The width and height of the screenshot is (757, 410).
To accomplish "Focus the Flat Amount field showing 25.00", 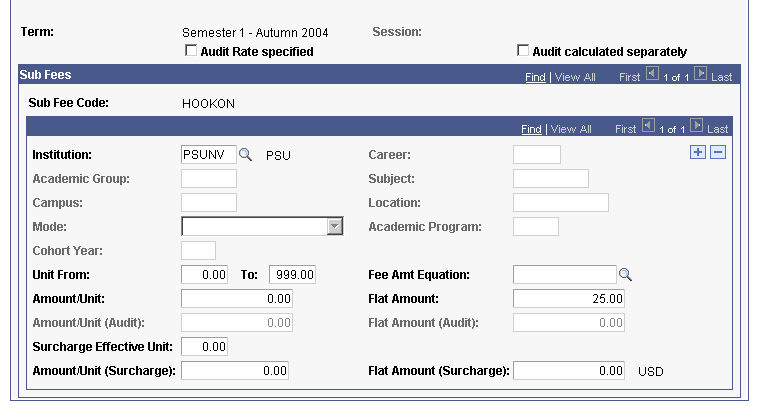I will 569,298.
